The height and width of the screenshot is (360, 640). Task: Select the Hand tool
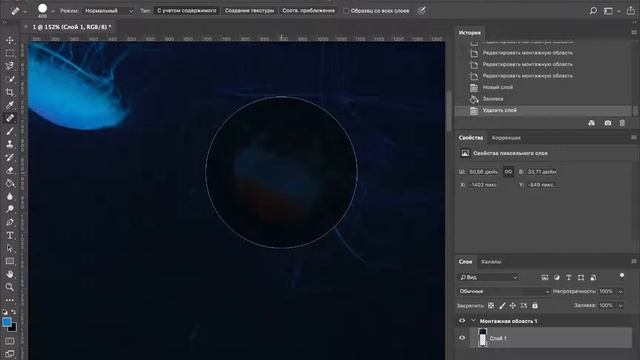point(10,274)
